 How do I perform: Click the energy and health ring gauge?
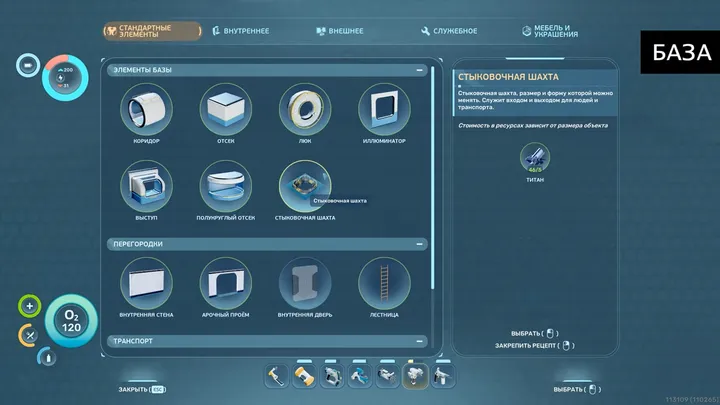(x=65, y=78)
